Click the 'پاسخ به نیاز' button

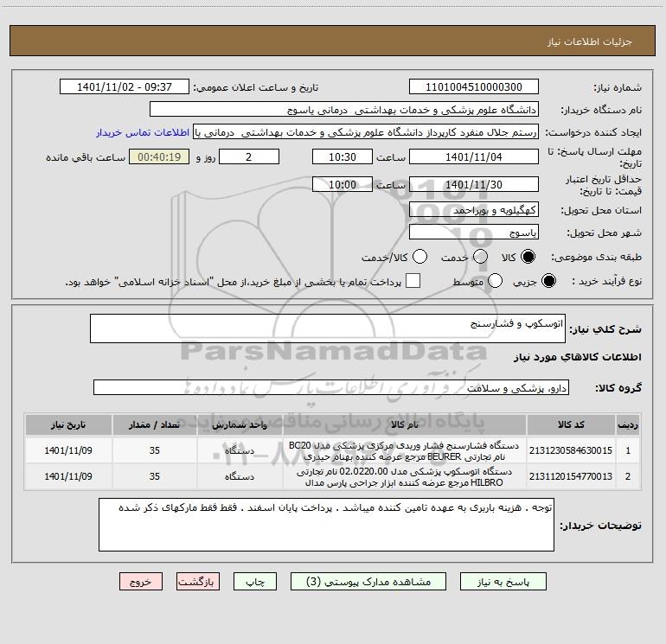[503, 582]
